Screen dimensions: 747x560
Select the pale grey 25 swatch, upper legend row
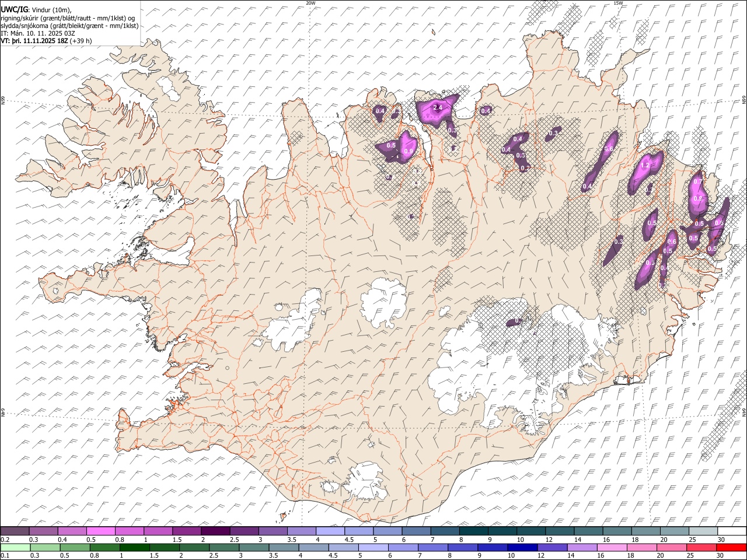[704, 531]
